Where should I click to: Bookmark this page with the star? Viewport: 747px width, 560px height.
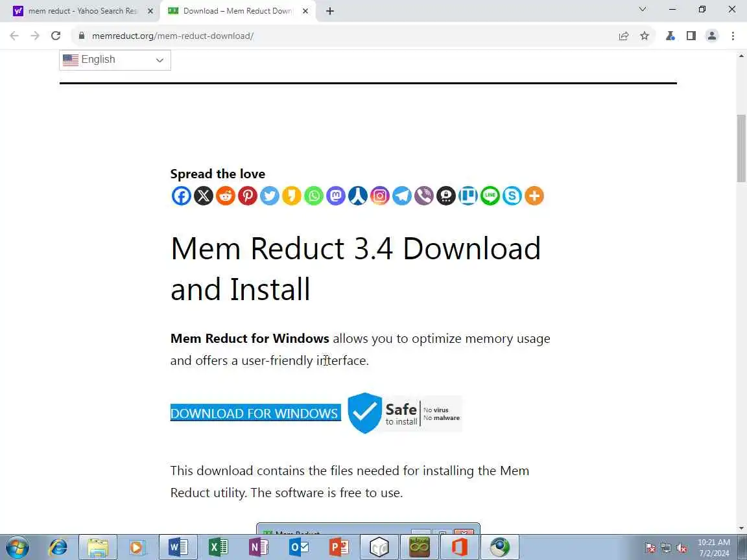coord(645,36)
